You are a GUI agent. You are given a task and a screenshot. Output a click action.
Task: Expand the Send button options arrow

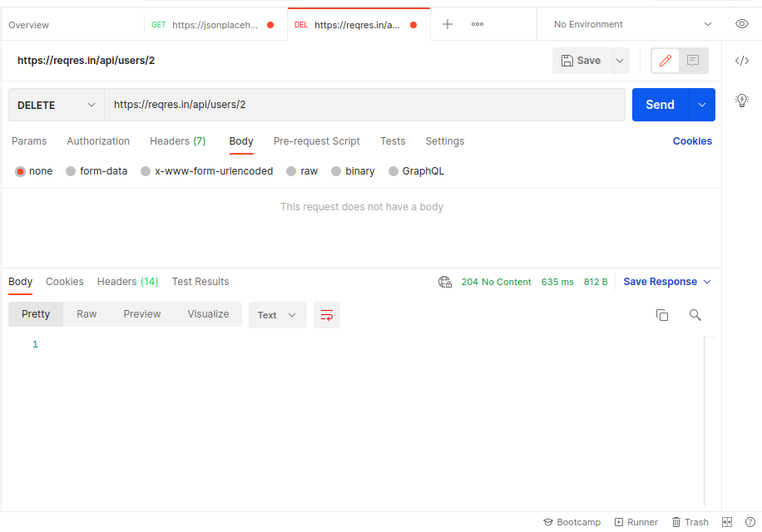tap(702, 105)
